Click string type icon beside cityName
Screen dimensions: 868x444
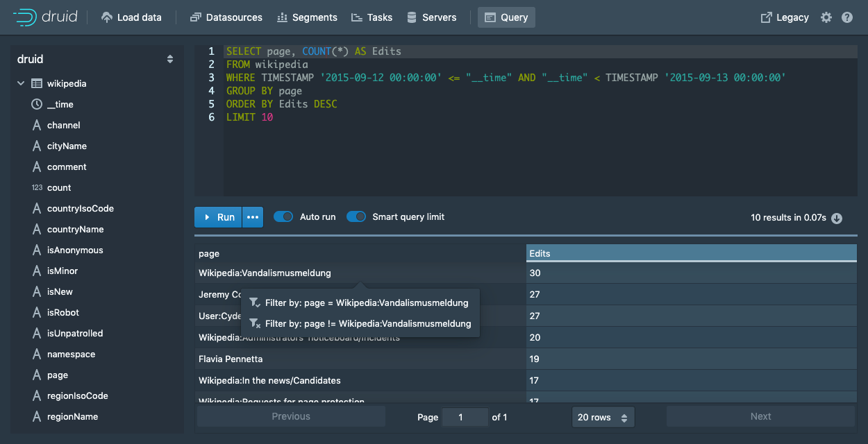tap(37, 146)
